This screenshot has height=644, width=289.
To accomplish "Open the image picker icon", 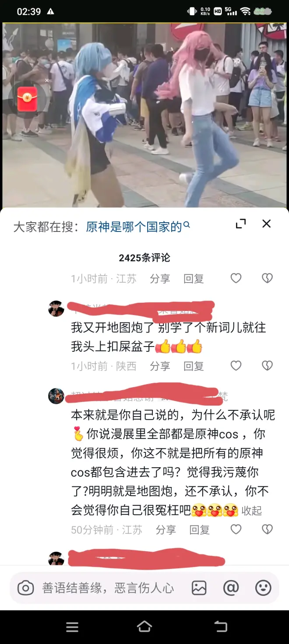I will (x=199, y=588).
